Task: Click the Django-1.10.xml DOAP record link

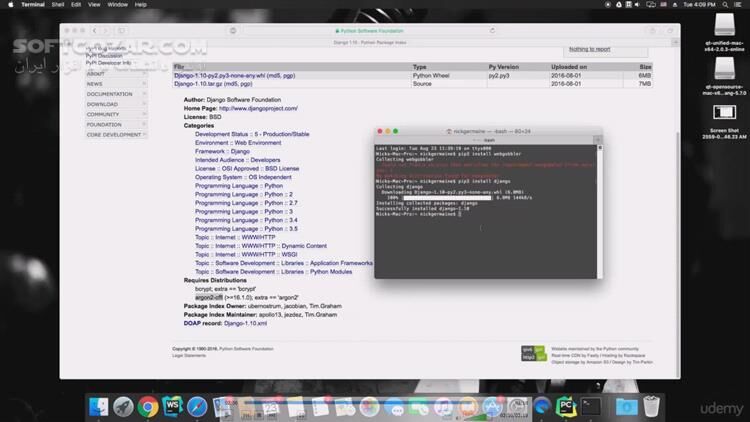Action: tap(245, 323)
